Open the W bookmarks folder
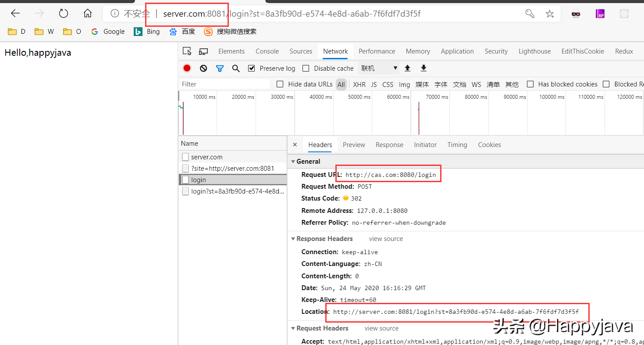This screenshot has width=644, height=345. coord(44,32)
